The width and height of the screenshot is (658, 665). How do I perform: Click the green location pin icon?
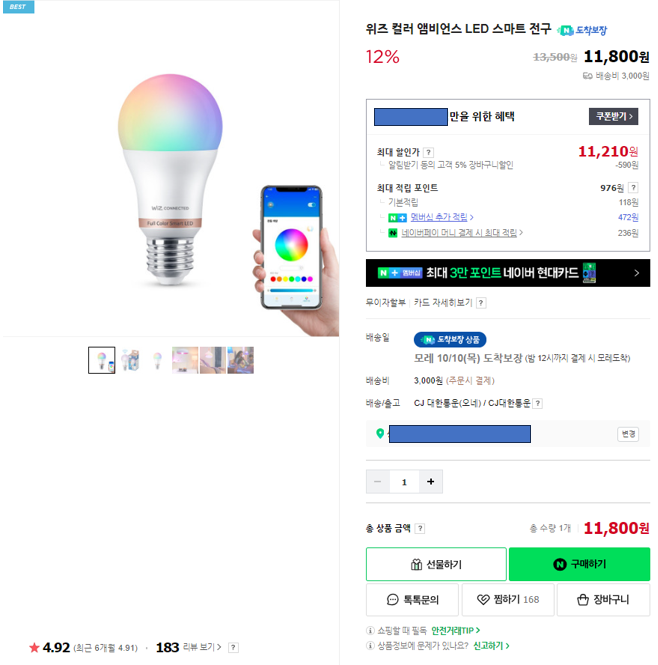pyautogui.click(x=380, y=434)
